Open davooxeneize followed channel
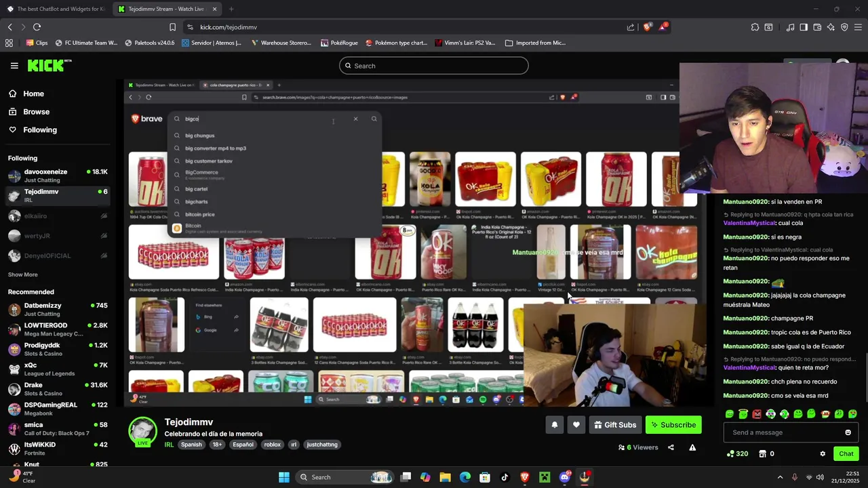The height and width of the screenshot is (488, 868). (x=58, y=176)
